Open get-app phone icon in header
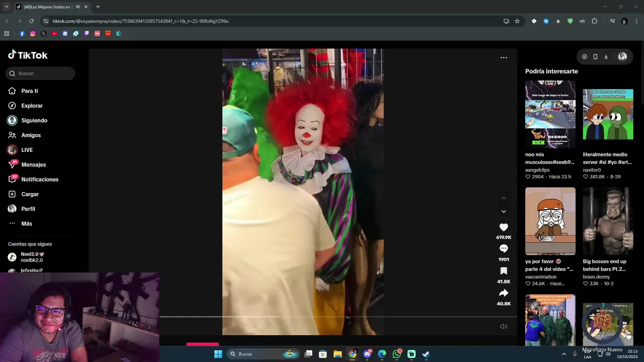Viewport: 644px width, 362px height. coord(595,57)
